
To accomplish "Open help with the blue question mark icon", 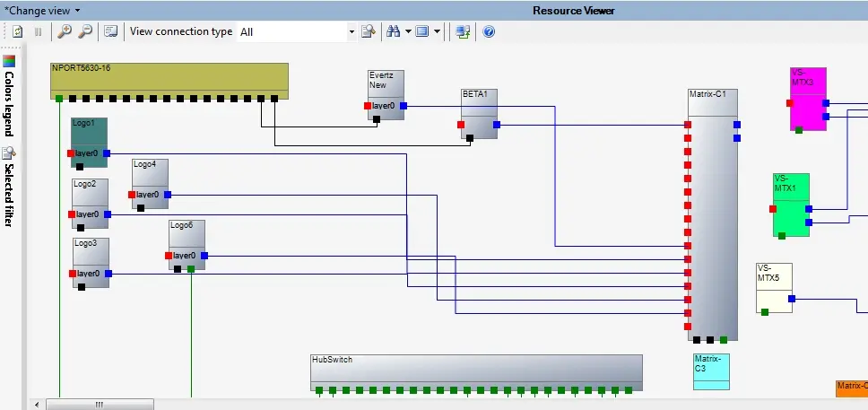I will click(x=489, y=31).
